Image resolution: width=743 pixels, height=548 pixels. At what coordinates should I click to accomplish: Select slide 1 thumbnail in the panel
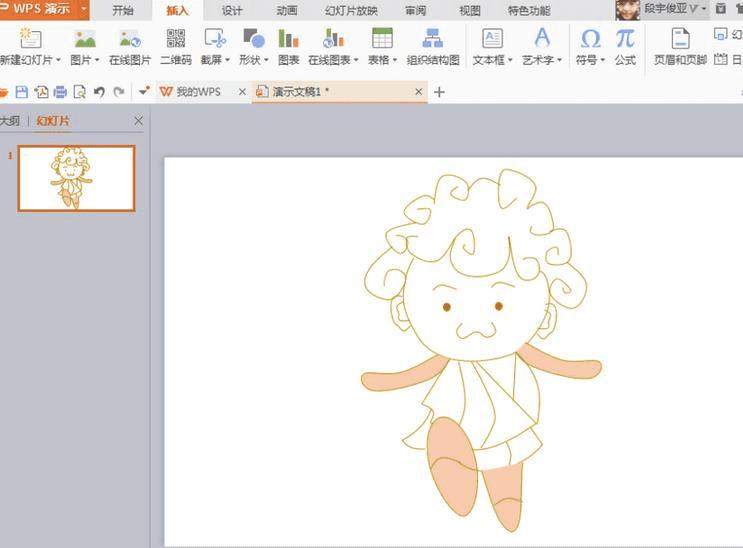(76, 178)
